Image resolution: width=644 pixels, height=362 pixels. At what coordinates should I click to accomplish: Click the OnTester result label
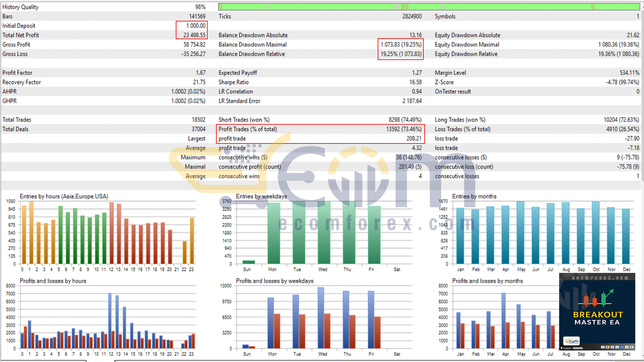coord(453,92)
